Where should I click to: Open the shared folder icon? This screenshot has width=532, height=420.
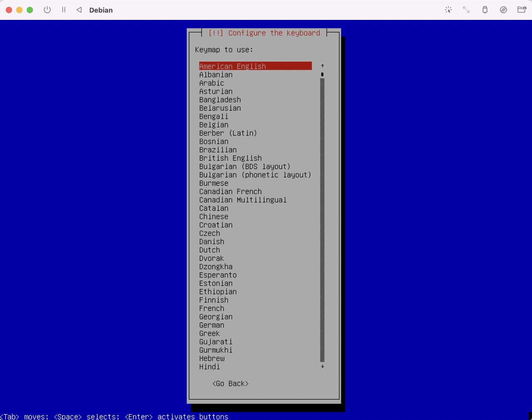pyautogui.click(x=522, y=10)
